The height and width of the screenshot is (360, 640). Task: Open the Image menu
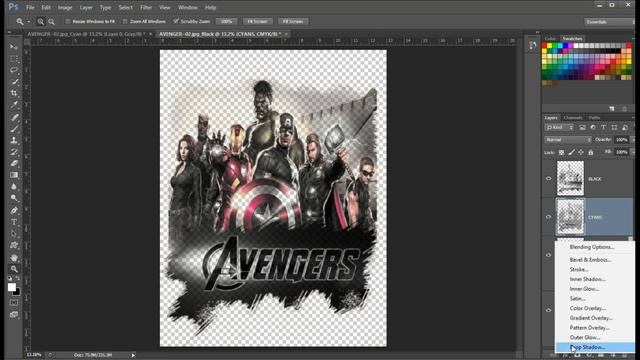click(x=65, y=7)
